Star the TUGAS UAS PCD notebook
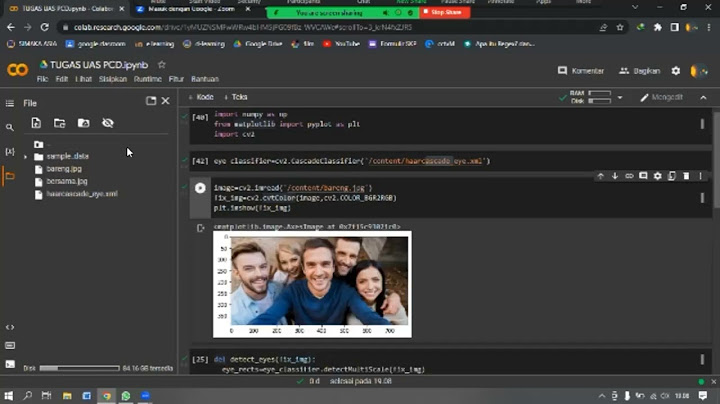Viewport: 720px width, 404px height. click(162, 65)
